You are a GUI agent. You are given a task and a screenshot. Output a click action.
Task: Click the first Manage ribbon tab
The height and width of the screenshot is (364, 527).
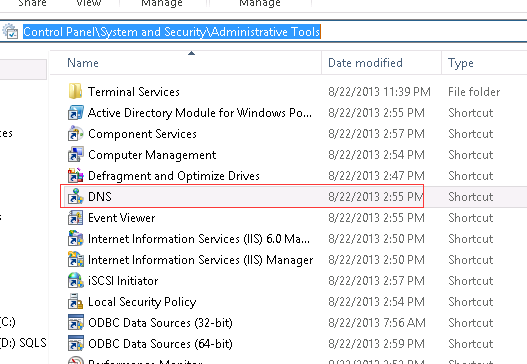(162, 3)
